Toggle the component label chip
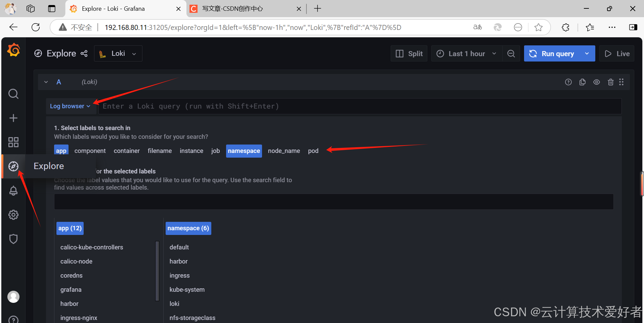This screenshot has height=323, width=644. 90,151
